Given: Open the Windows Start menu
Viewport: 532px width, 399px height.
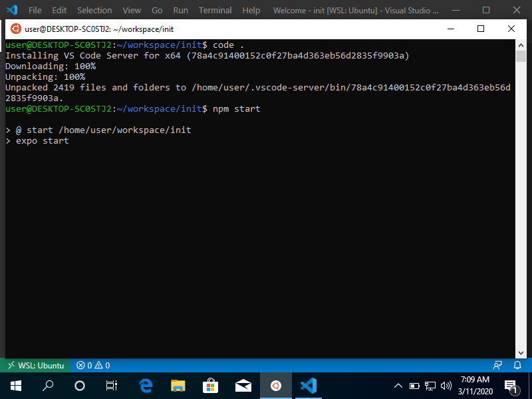Looking at the screenshot, I should click(x=16, y=386).
